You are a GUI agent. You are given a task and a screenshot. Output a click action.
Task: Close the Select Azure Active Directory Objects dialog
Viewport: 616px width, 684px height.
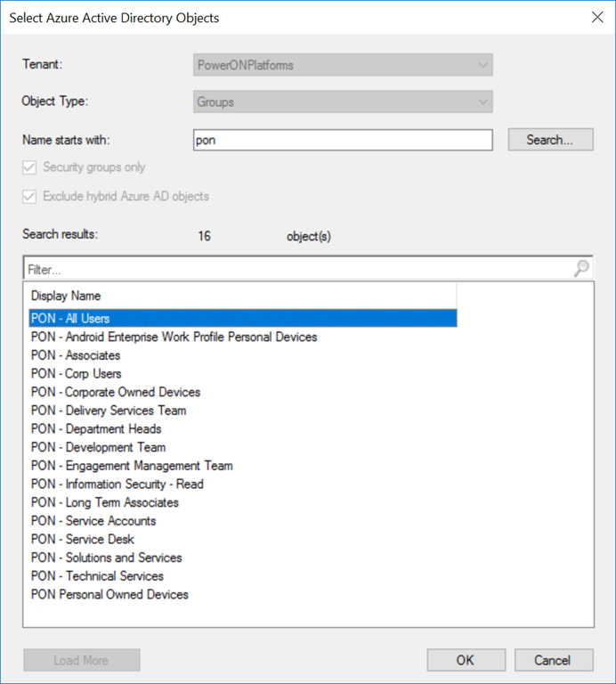595,17
